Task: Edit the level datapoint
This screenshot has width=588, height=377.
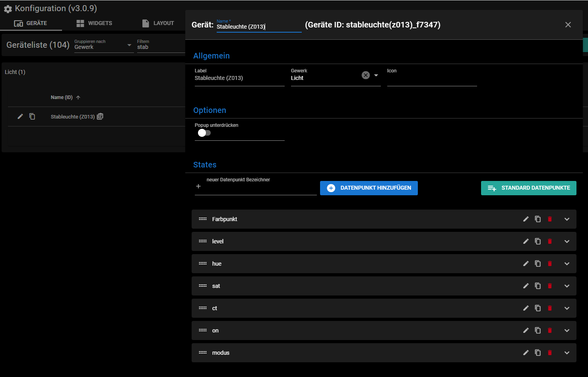Action: 526,241
